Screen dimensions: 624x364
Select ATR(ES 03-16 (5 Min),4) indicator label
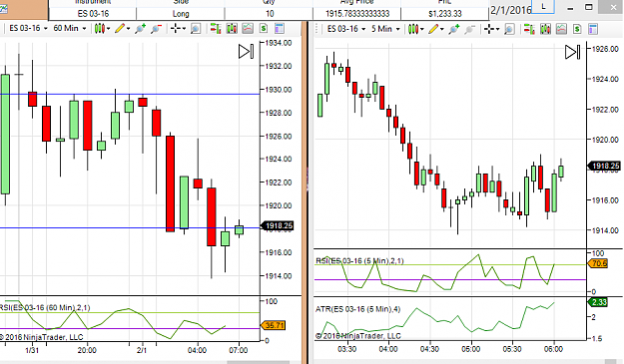(x=357, y=309)
